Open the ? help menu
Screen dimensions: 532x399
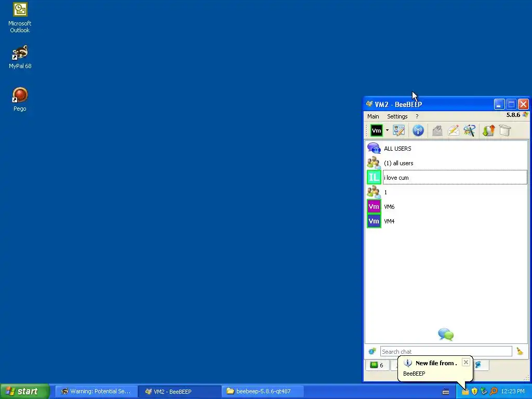(417, 116)
